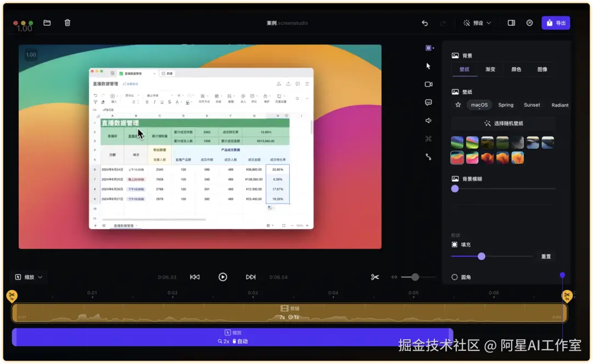Open the camera settings in right sidebar
593x364 pixels.
pos(429,84)
